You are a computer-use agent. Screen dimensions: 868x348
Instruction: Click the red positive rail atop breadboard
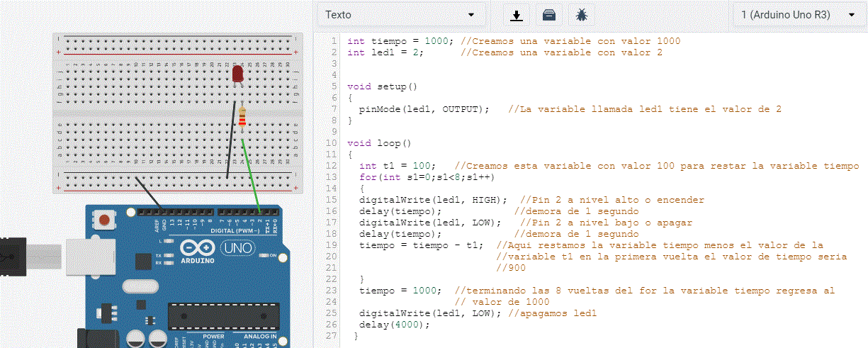[x=177, y=53]
